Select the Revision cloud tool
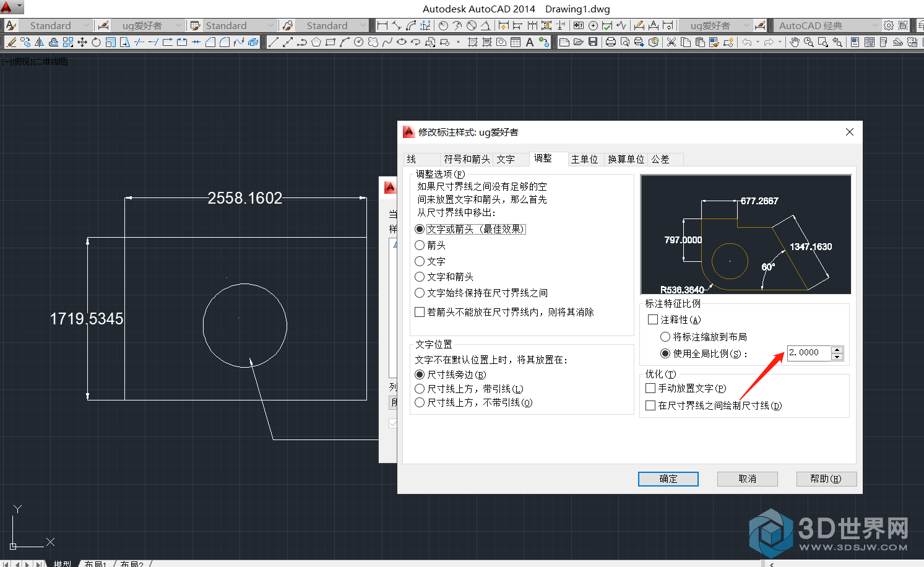The height and width of the screenshot is (567, 924). coord(373,42)
